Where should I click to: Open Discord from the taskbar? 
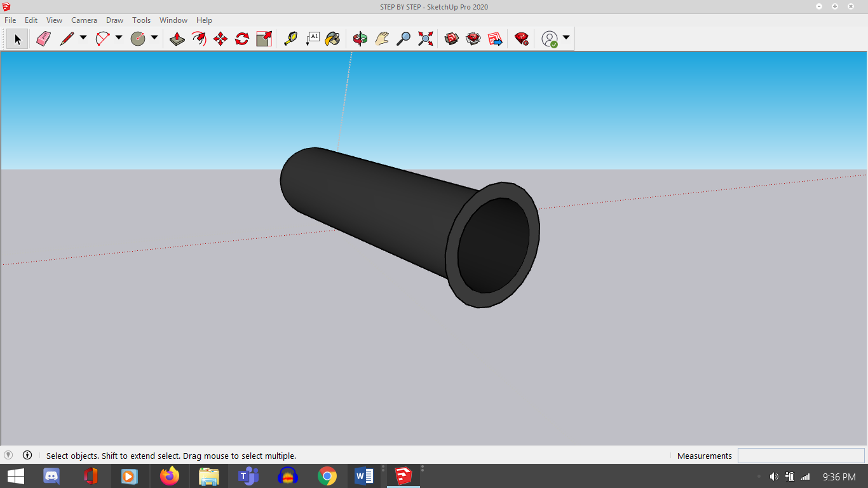51,476
